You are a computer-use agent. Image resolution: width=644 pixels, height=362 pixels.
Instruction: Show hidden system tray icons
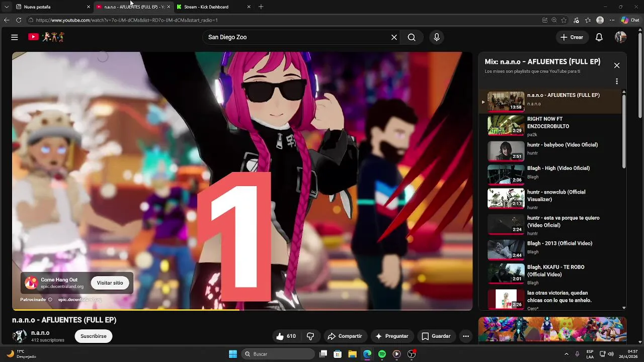[x=567, y=354]
